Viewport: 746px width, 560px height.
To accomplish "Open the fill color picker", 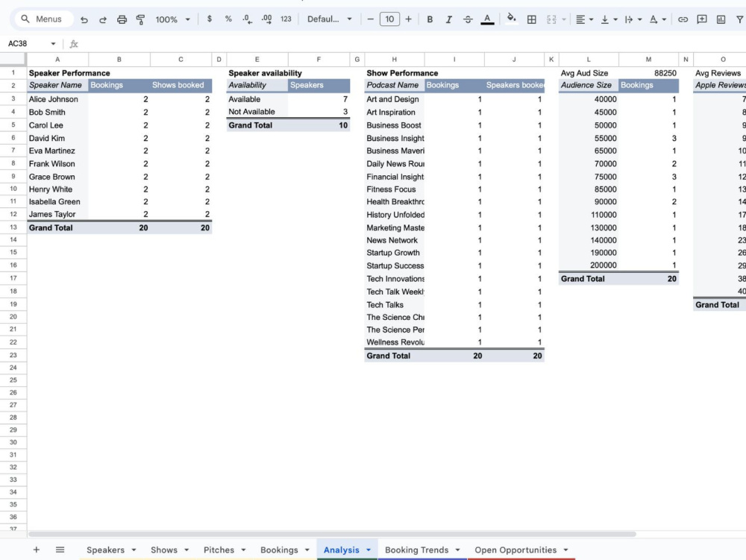I will pyautogui.click(x=512, y=19).
